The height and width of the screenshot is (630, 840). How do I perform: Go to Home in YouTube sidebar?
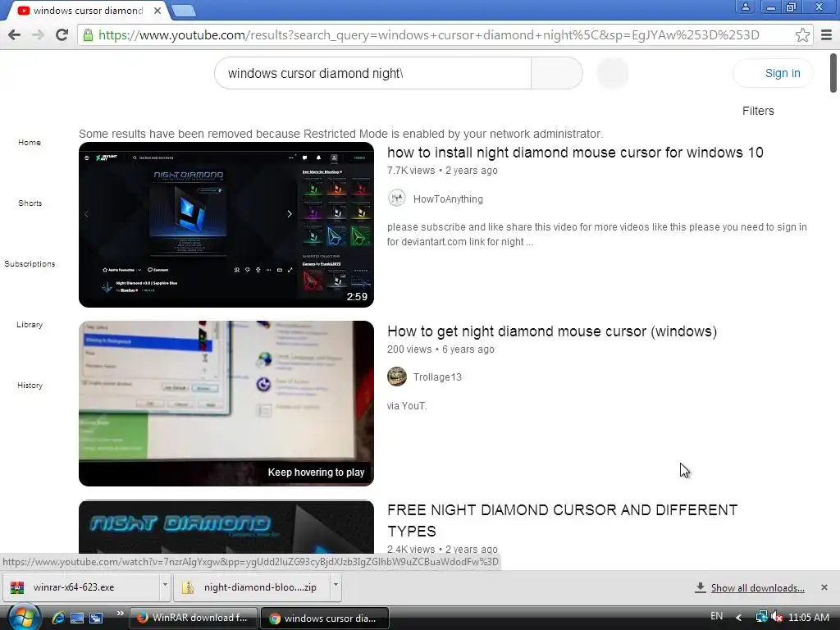pos(30,143)
